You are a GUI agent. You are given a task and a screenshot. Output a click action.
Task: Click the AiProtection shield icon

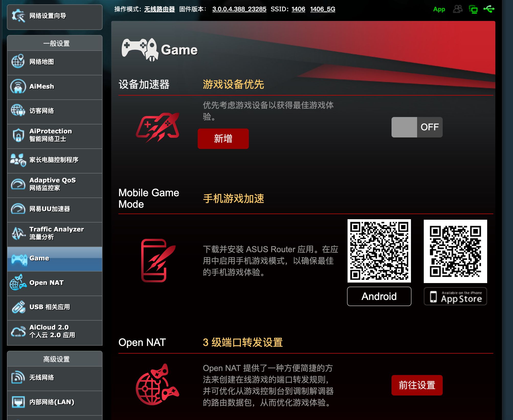[x=18, y=135]
